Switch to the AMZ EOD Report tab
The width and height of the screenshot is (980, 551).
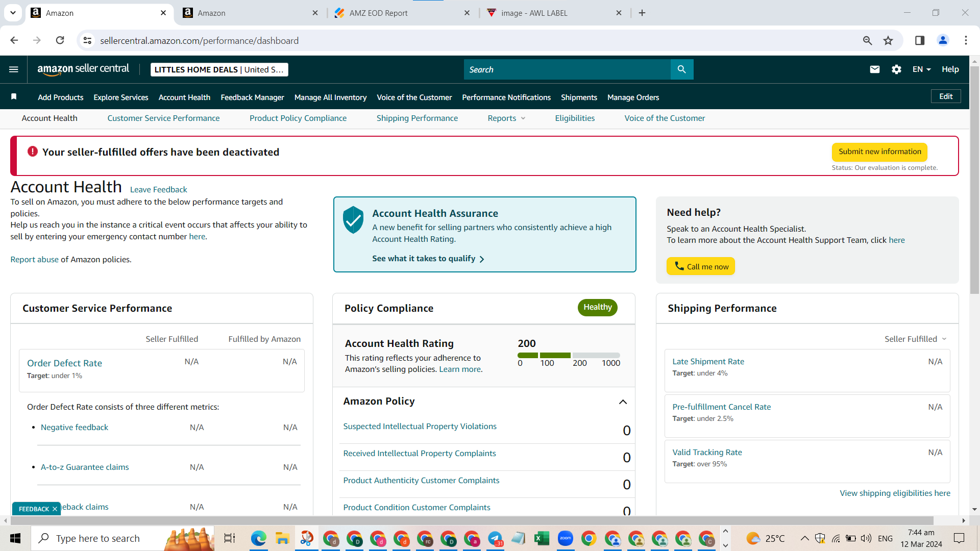tap(402, 13)
